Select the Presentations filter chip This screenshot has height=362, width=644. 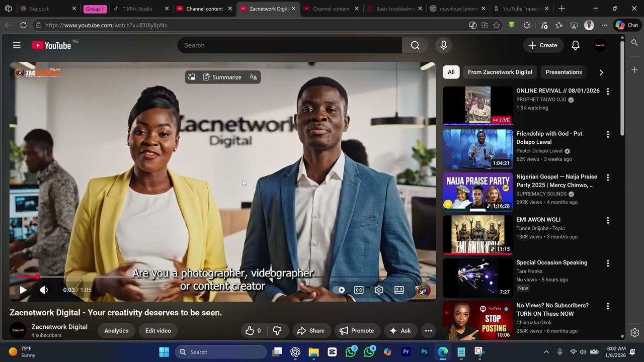(563, 72)
